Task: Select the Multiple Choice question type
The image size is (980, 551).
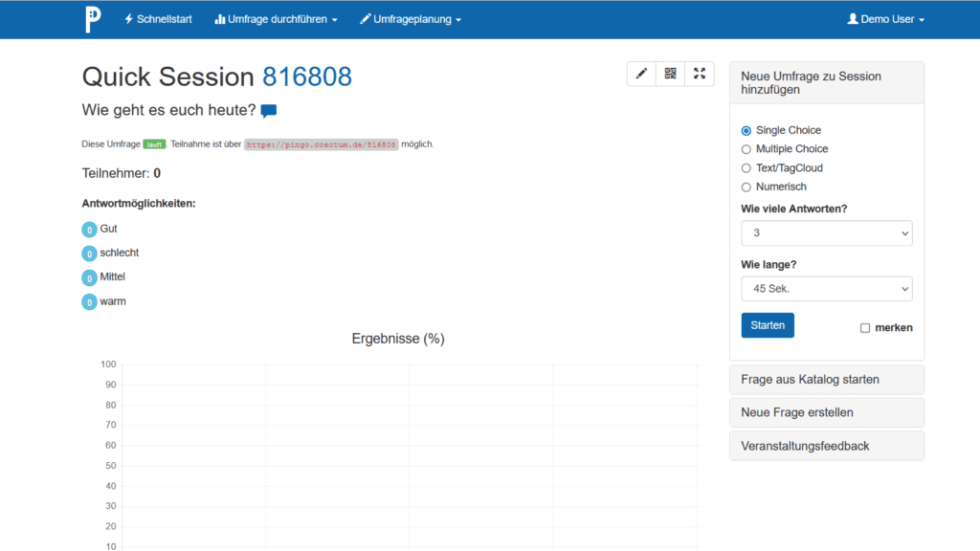Action: coord(746,149)
